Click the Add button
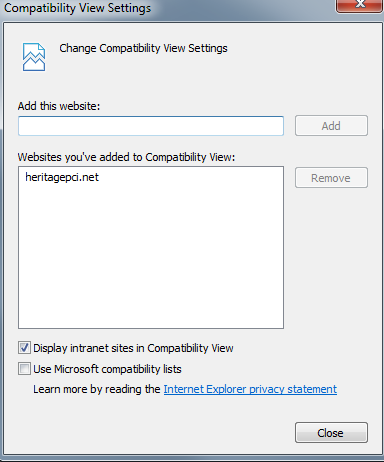This screenshot has width=384, height=462. 331,126
